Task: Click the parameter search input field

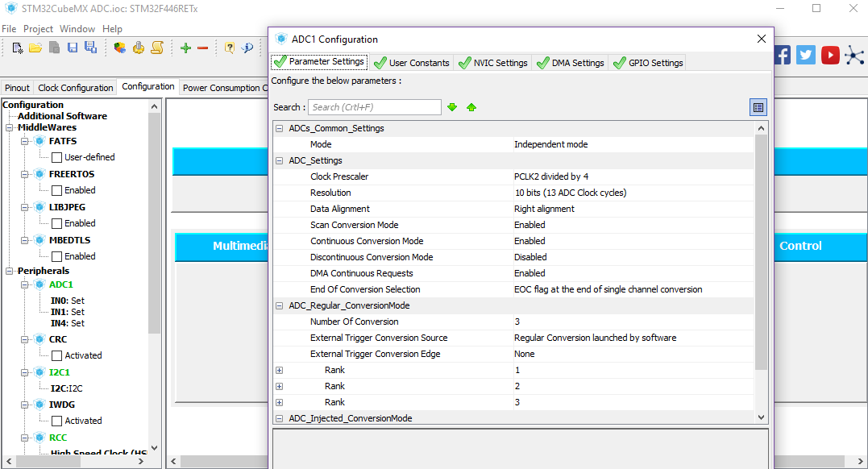Action: pyautogui.click(x=375, y=107)
